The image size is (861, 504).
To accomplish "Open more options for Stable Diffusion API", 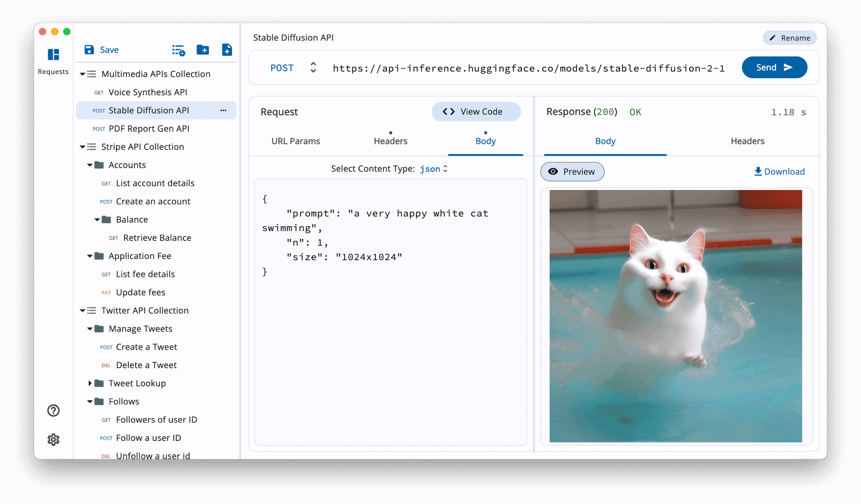I will (223, 110).
